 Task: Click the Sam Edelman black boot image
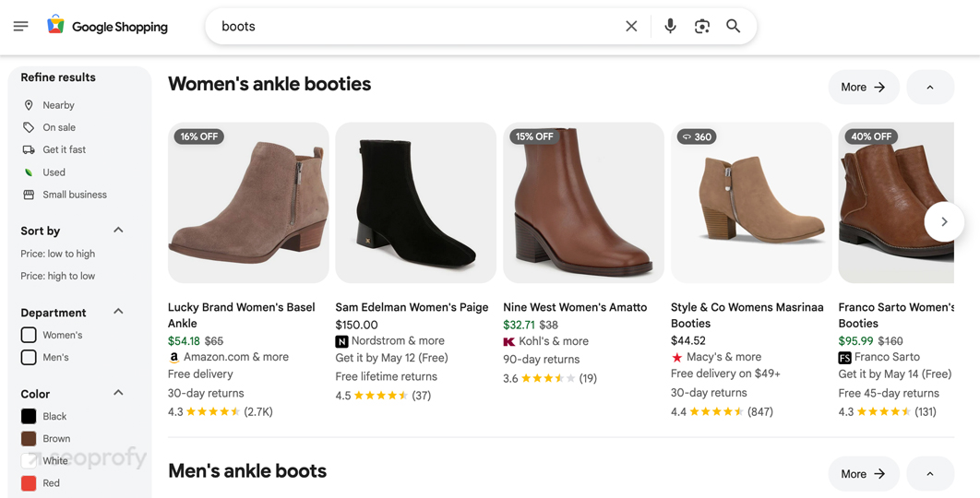pos(415,203)
